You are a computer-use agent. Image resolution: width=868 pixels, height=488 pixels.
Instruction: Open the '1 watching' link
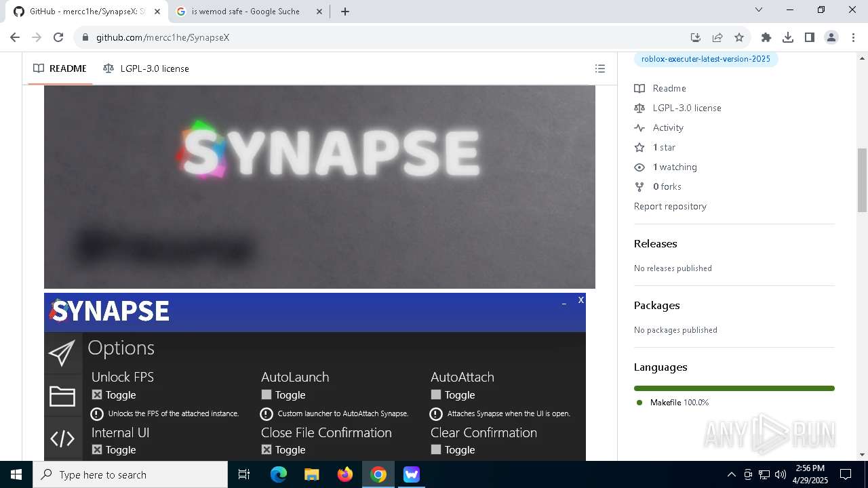(x=665, y=167)
